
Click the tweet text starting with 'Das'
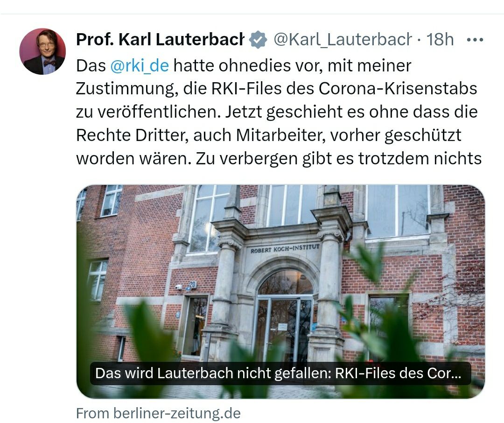tap(278, 112)
